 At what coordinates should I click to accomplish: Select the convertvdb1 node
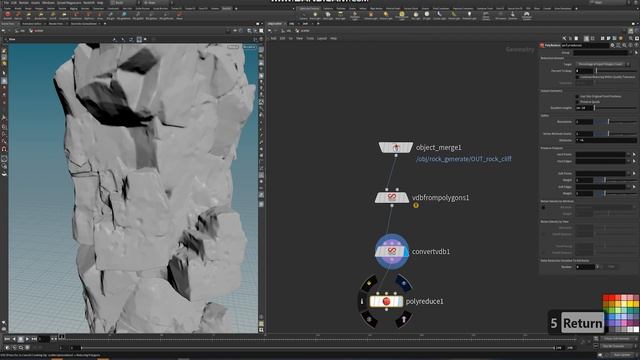pos(392,251)
